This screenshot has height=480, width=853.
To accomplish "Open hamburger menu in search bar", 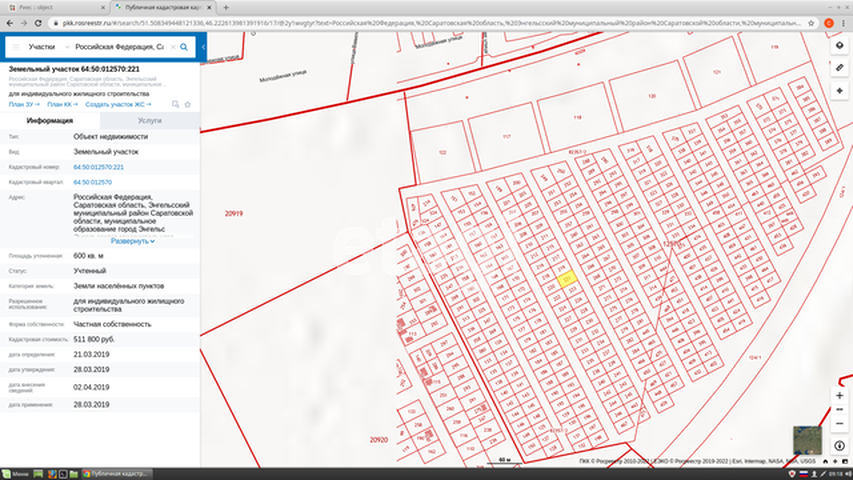I will coord(15,47).
